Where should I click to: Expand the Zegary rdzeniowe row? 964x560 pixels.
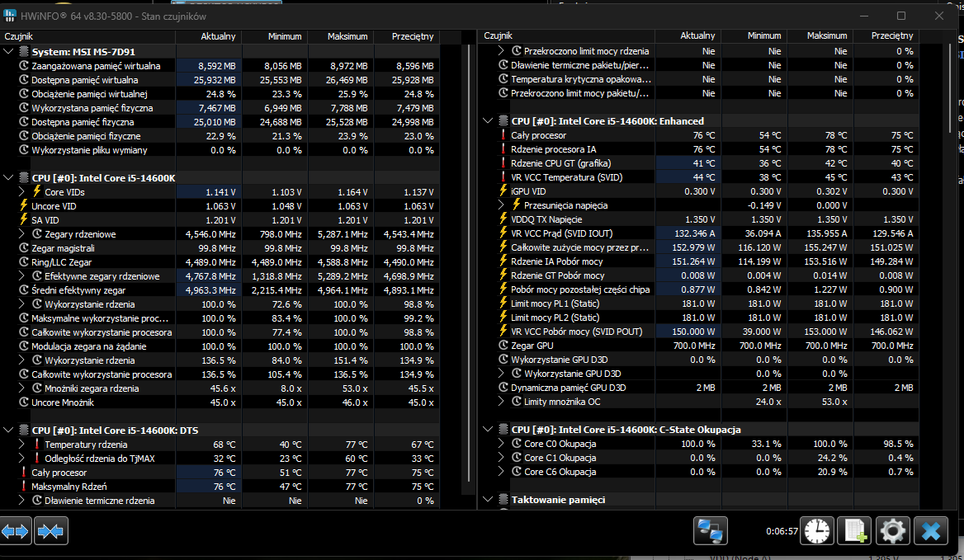[22, 234]
